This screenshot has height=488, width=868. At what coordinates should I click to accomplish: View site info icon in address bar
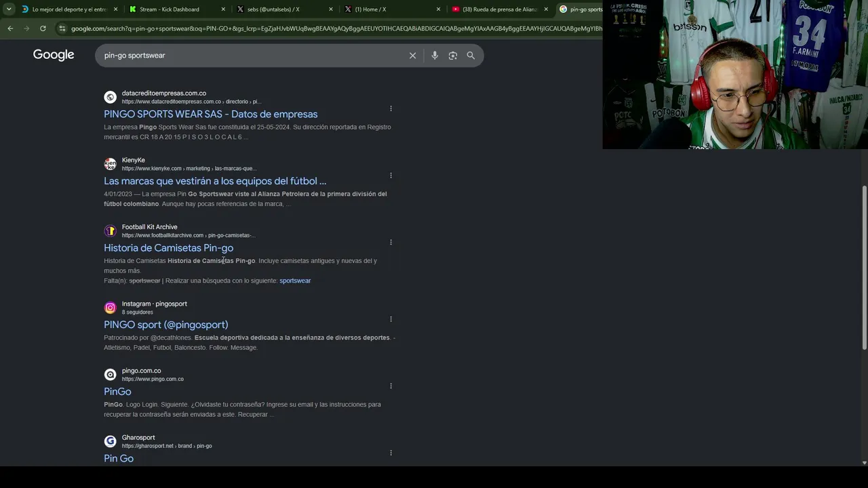[x=62, y=28]
